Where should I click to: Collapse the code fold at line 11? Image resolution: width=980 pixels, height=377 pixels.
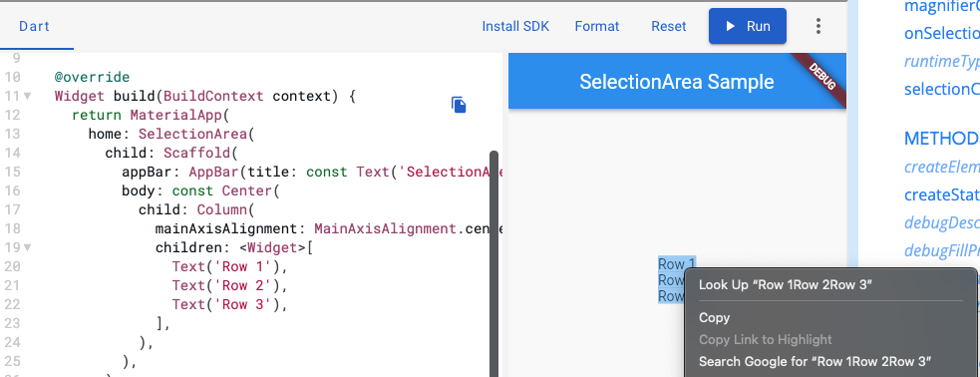tap(27, 97)
